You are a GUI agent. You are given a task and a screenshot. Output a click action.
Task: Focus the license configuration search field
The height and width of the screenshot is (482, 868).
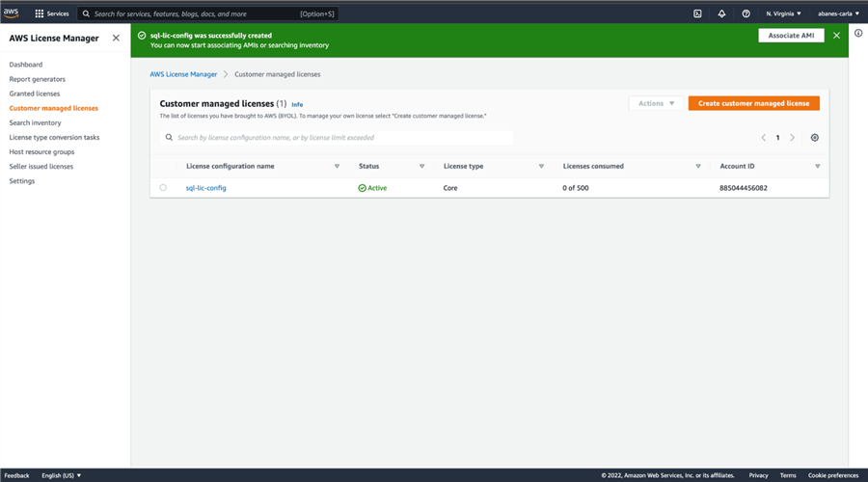pos(337,137)
